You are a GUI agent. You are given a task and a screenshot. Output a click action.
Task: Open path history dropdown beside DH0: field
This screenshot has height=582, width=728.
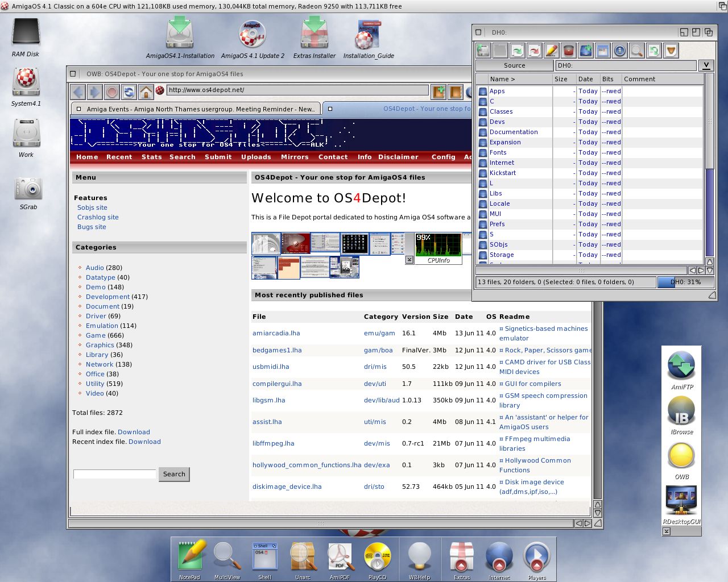(706, 65)
